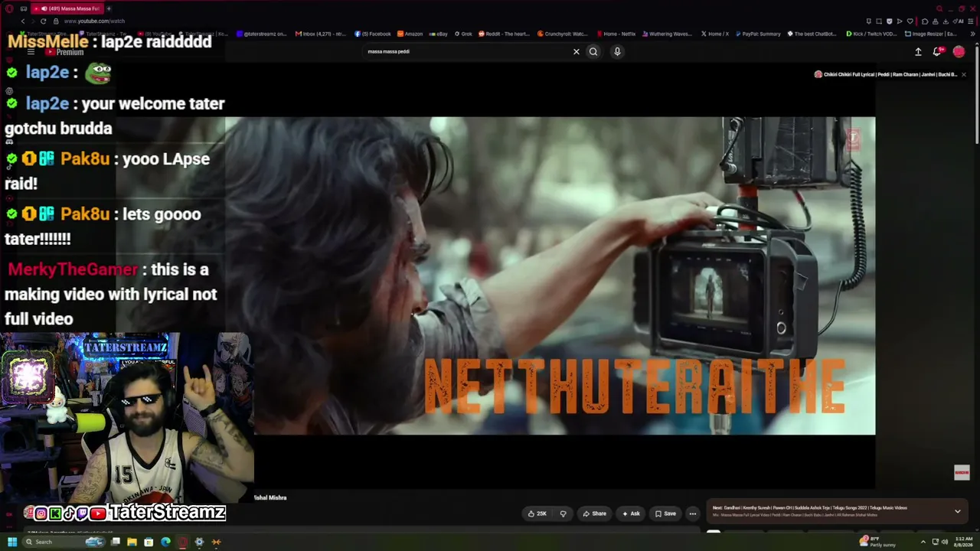Screen dimensions: 980x551
Task: Open the Inbox mail bookmark
Action: 321,34
